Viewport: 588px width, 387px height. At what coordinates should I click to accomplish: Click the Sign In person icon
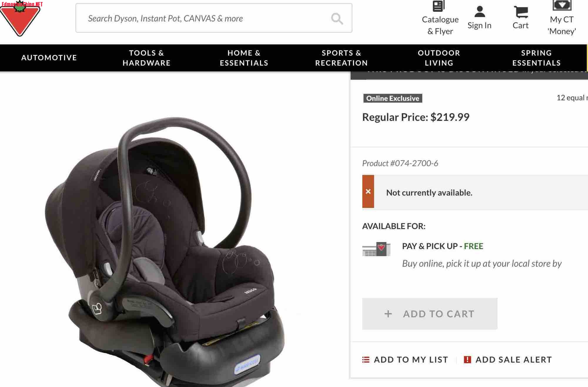tap(480, 11)
